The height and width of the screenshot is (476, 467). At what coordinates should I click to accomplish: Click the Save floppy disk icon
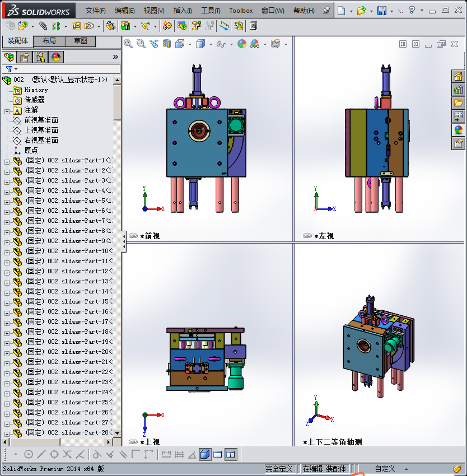coord(382,11)
